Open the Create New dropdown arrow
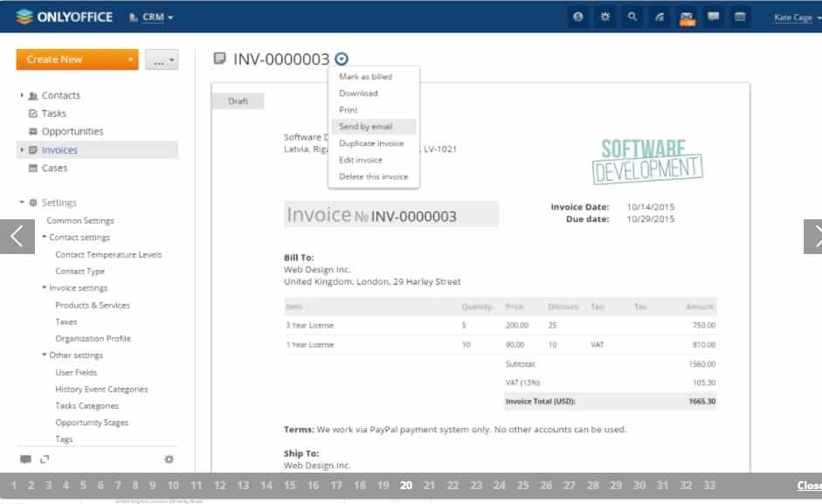The width and height of the screenshot is (822, 504). click(131, 59)
